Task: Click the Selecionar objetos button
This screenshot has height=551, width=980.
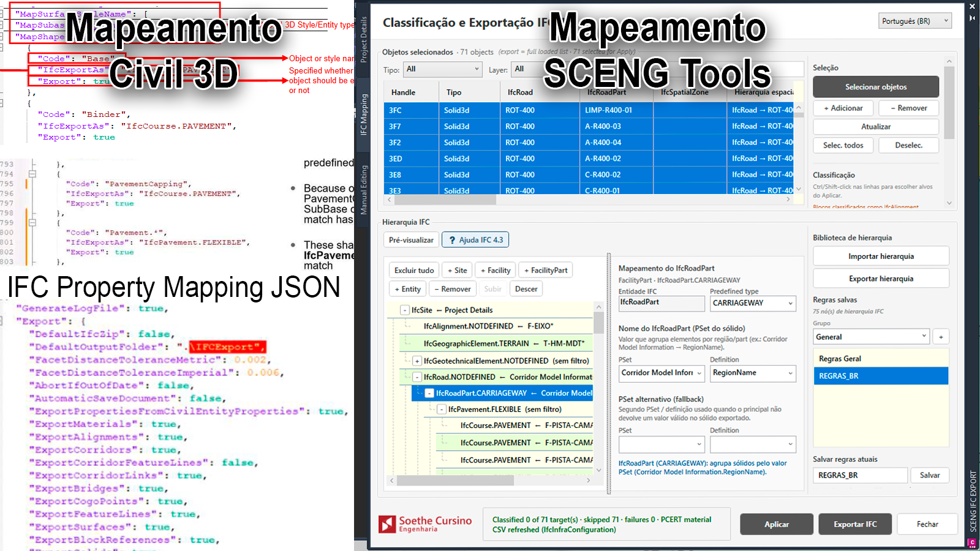Action: [876, 87]
